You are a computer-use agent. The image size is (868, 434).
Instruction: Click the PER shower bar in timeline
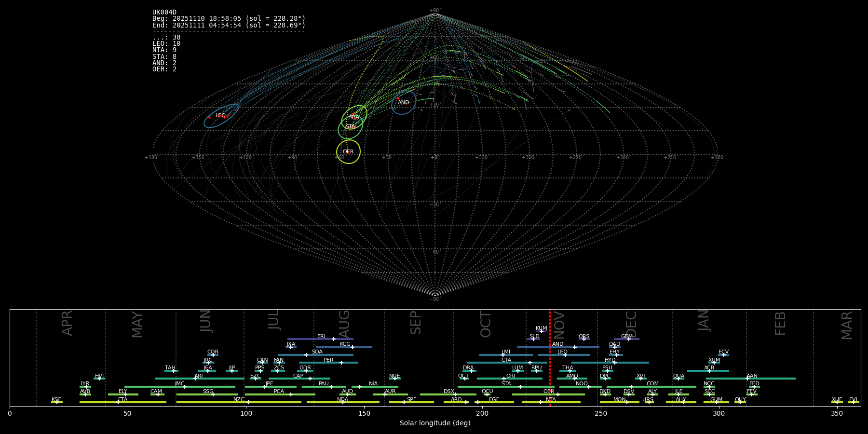[328, 363]
